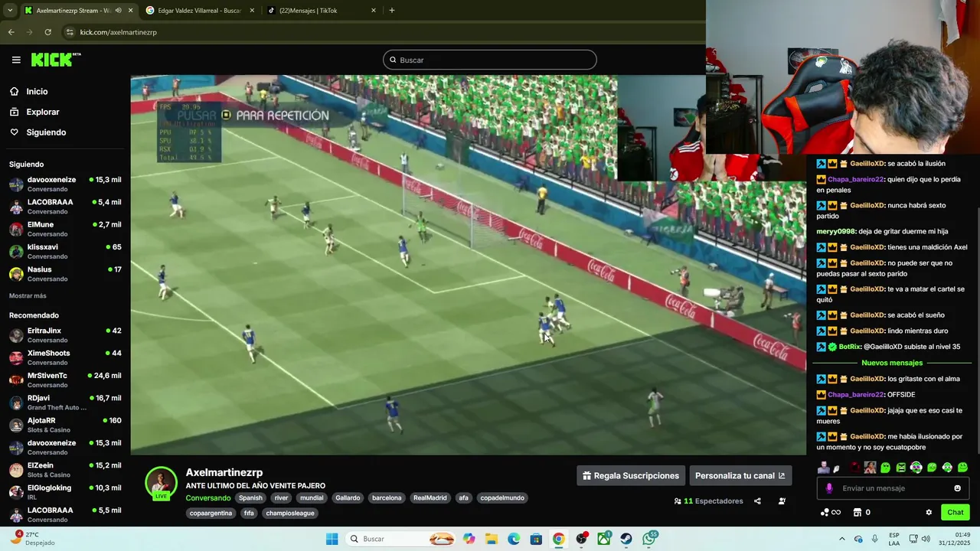Open the chat shop icon showing 0

click(861, 513)
